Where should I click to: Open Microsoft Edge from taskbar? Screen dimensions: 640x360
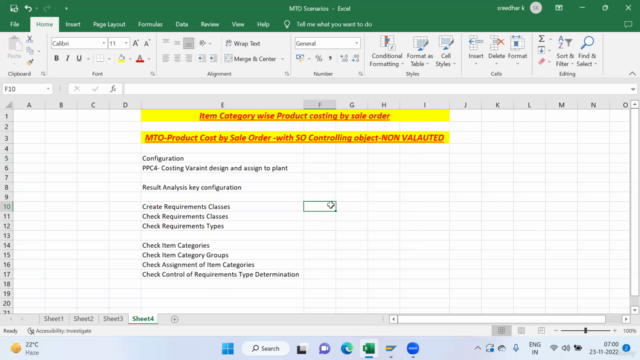(347, 348)
